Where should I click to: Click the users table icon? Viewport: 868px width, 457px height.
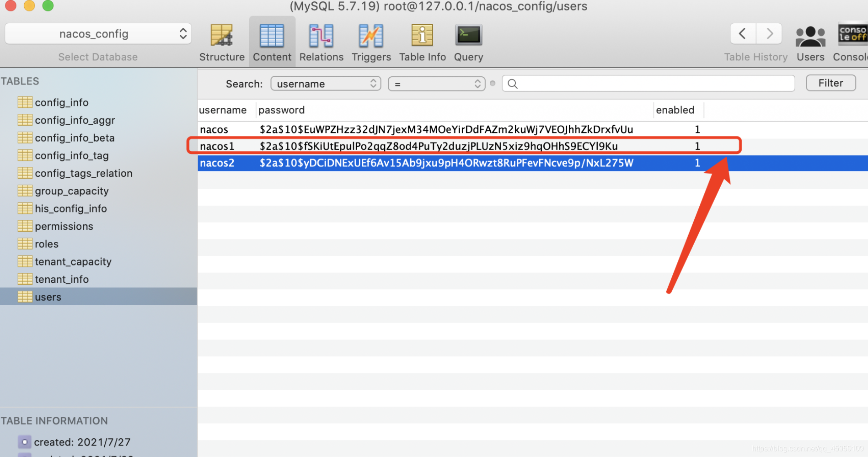click(x=25, y=297)
